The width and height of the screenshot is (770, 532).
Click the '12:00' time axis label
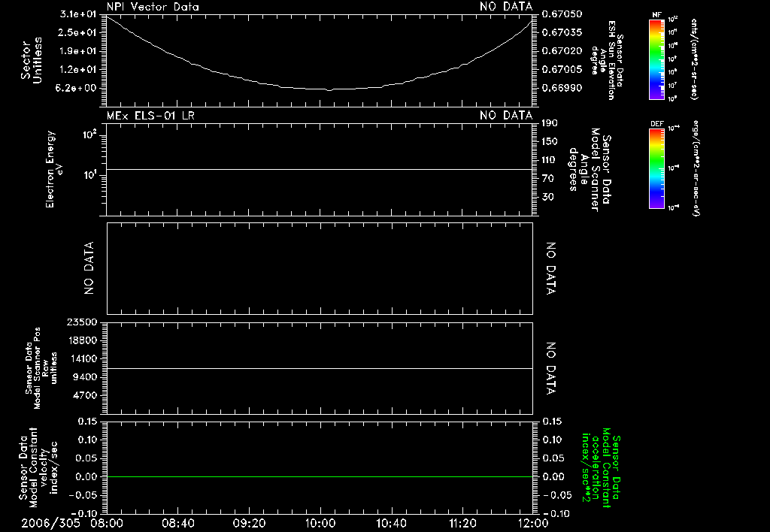533,523
